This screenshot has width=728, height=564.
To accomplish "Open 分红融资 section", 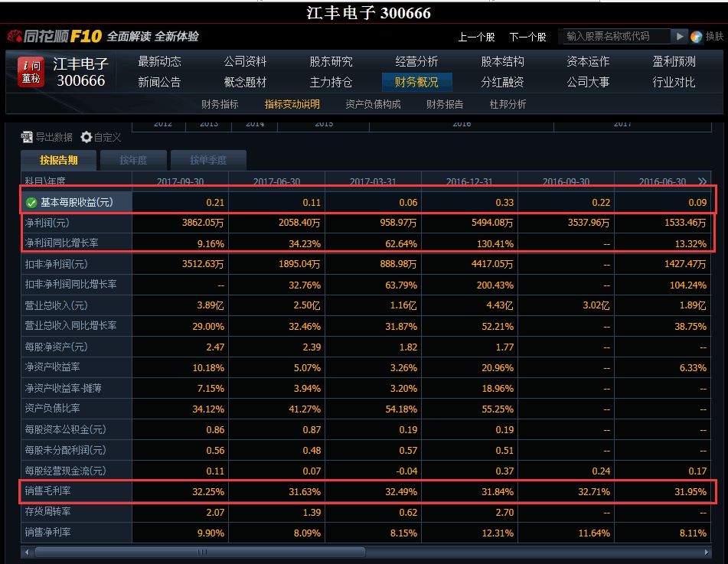I will click(502, 82).
